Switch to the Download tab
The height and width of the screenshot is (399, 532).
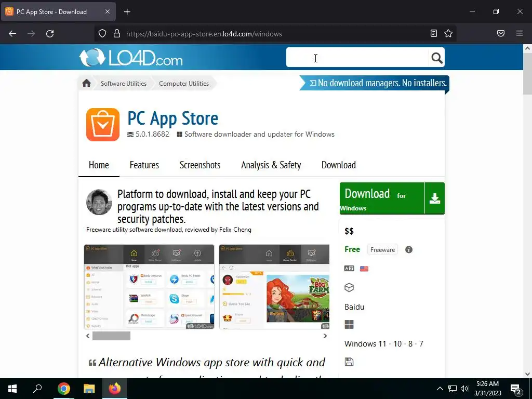[x=339, y=165]
